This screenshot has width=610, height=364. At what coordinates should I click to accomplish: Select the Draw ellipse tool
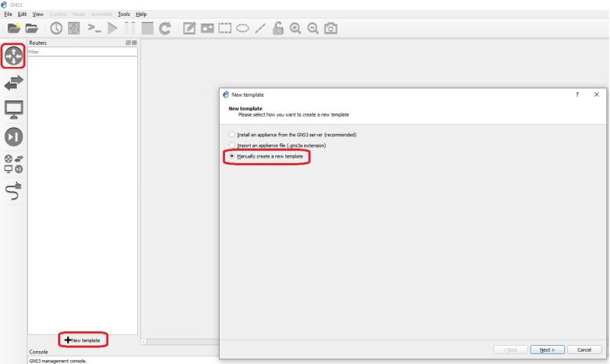[242, 28]
